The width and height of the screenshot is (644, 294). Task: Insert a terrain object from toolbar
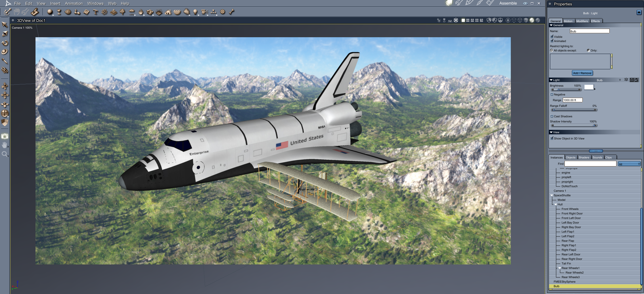114,12
